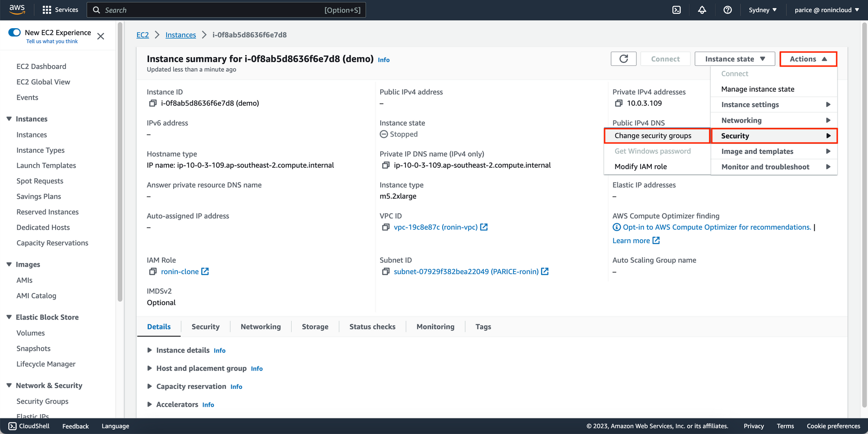Open the notifications bell
This screenshot has width=868, height=434.
click(702, 10)
